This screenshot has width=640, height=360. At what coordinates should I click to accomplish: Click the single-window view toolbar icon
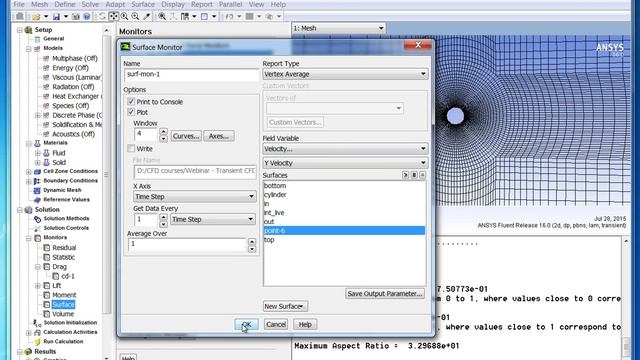pyautogui.click(x=204, y=16)
